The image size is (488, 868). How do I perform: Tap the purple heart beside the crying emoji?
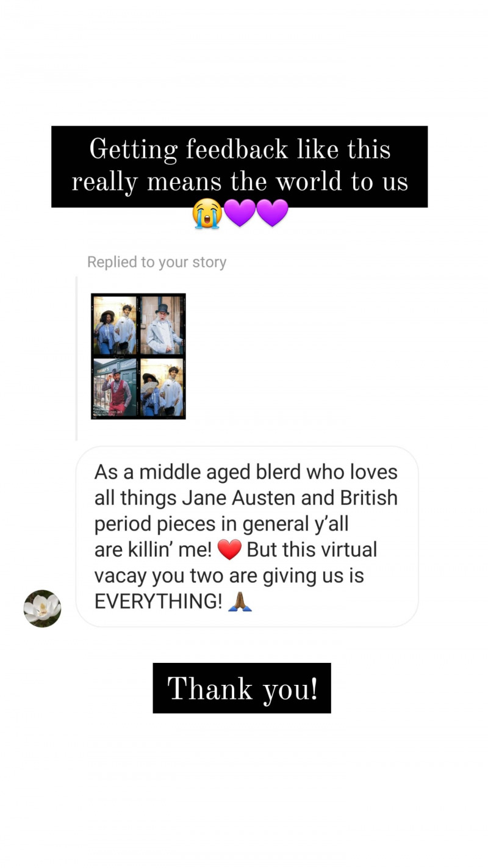[x=240, y=213]
